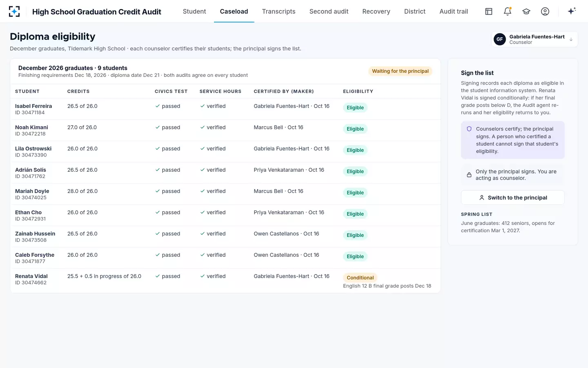Click the app logo icon
Screen dimensions: 588x368
point(14,11)
